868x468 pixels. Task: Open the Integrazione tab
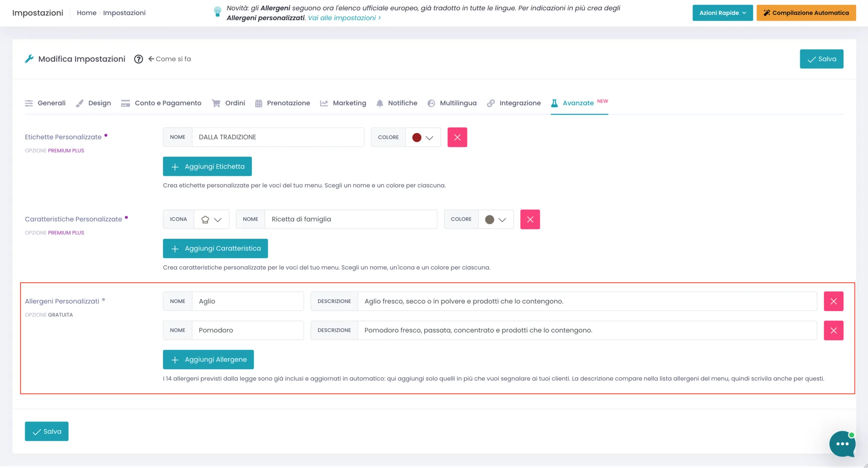514,103
